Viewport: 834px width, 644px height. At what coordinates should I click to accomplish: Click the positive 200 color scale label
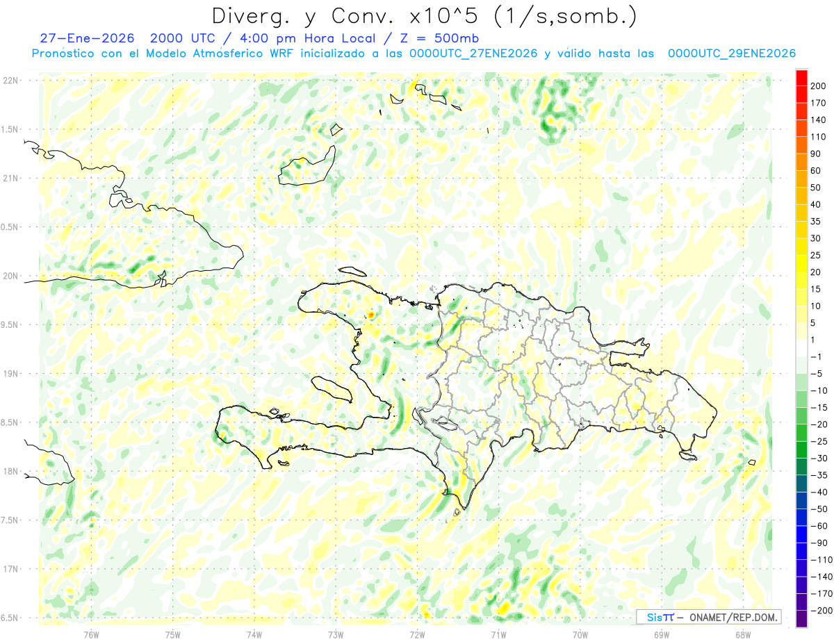(819, 86)
